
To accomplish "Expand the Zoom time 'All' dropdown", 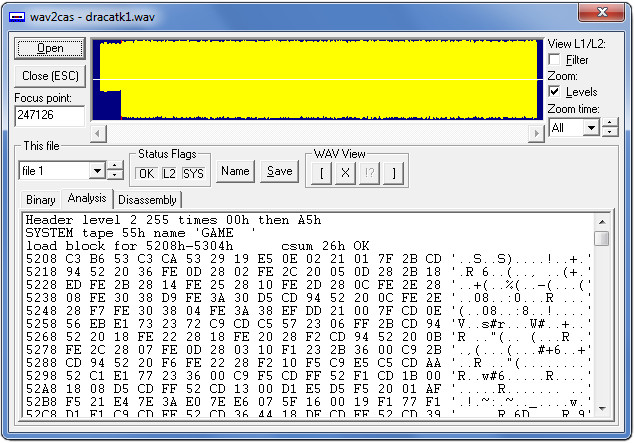I will (x=591, y=128).
